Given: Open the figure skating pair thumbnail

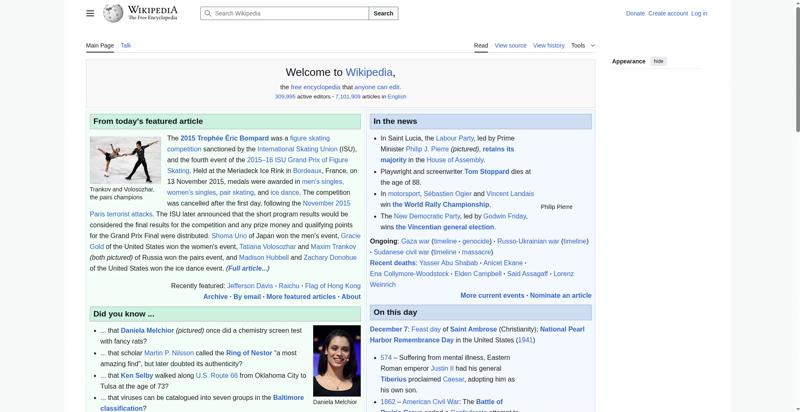Looking at the screenshot, I should [x=125, y=159].
